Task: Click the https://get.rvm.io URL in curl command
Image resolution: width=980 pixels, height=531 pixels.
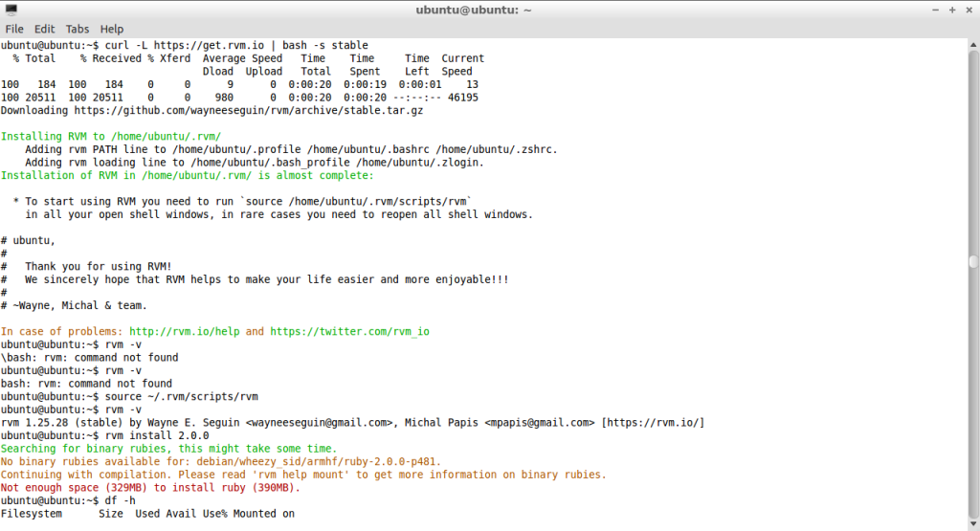Action: tap(209, 46)
